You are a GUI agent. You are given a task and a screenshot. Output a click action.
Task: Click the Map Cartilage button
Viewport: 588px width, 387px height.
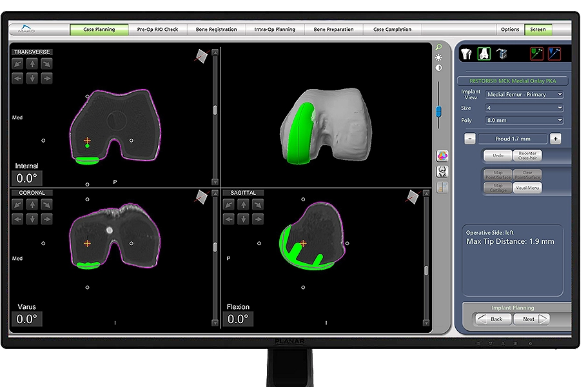pyautogui.click(x=498, y=188)
